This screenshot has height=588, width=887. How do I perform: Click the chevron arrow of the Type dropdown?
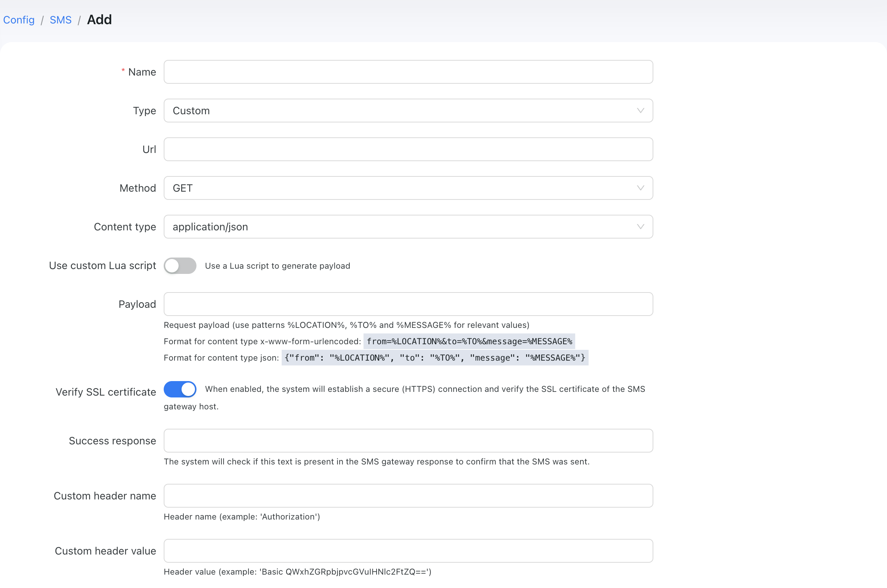(x=640, y=111)
